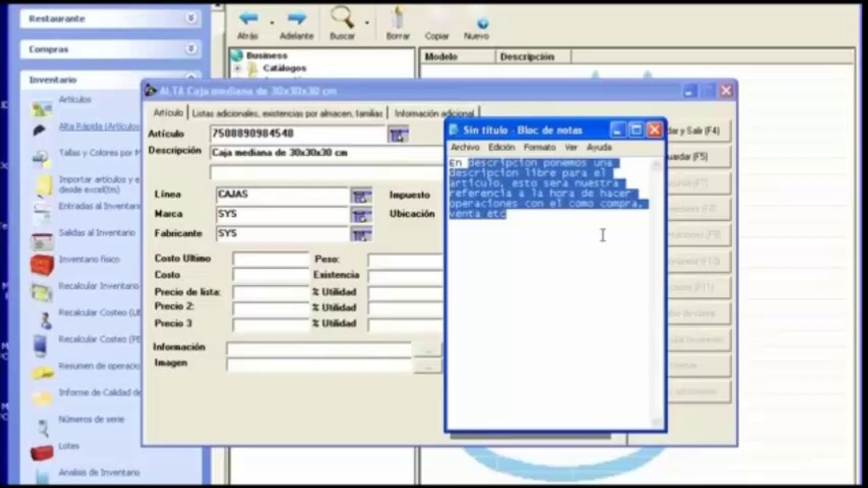Open Formato menu in Bloc de notas
This screenshot has width=868, height=488.
[539, 147]
